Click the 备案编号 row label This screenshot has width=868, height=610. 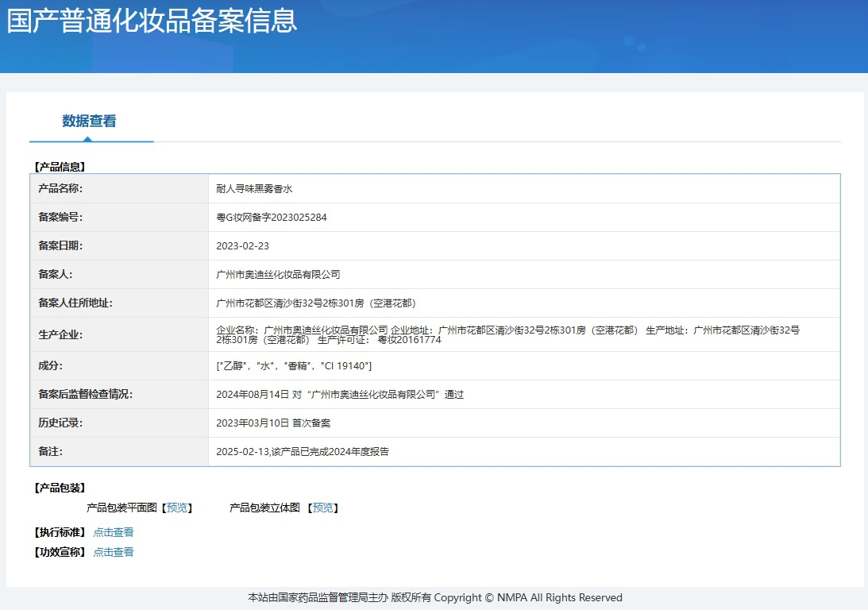tap(60, 218)
